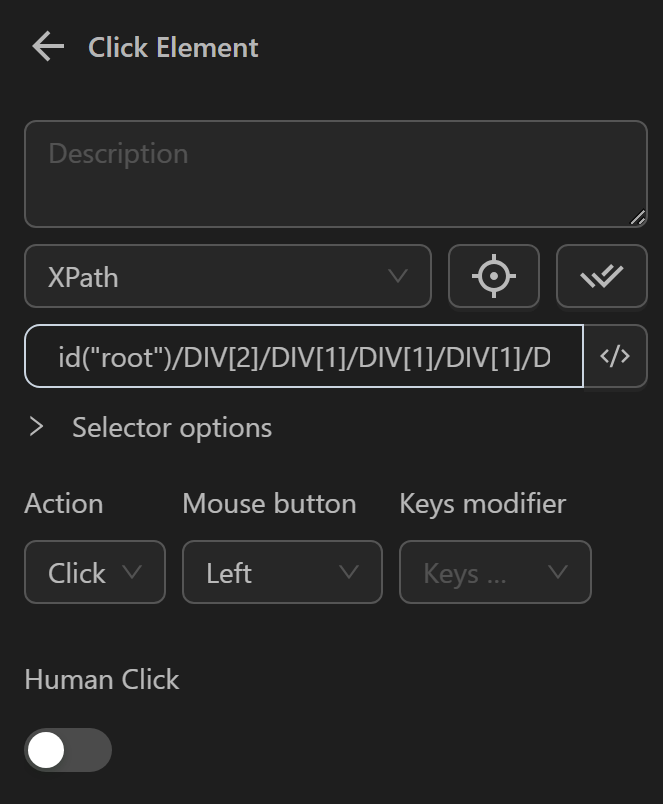This screenshot has width=663, height=804.
Task: Click the Keys modifier dropdown chevron
Action: 559,572
